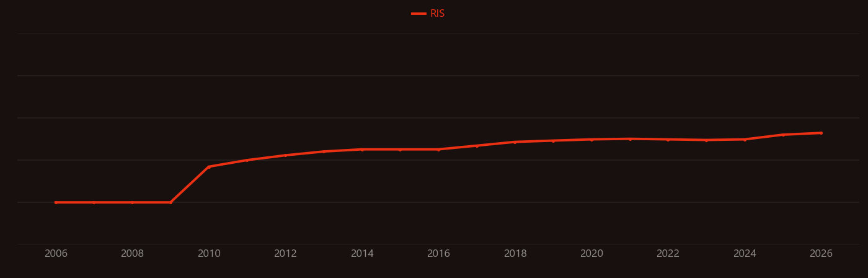The height and width of the screenshot is (278, 868).
Task: Select the 2016 data point on RIS line
Action: [438, 150]
